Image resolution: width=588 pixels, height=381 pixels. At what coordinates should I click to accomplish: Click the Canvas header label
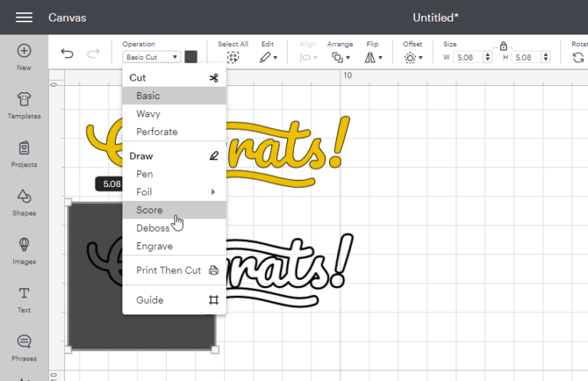pos(67,18)
